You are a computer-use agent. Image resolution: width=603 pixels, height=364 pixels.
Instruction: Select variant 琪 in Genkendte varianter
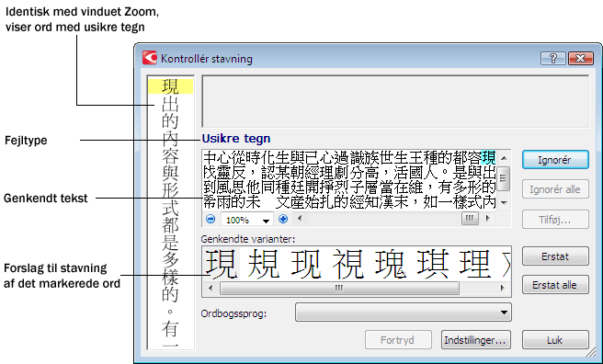pos(433,264)
